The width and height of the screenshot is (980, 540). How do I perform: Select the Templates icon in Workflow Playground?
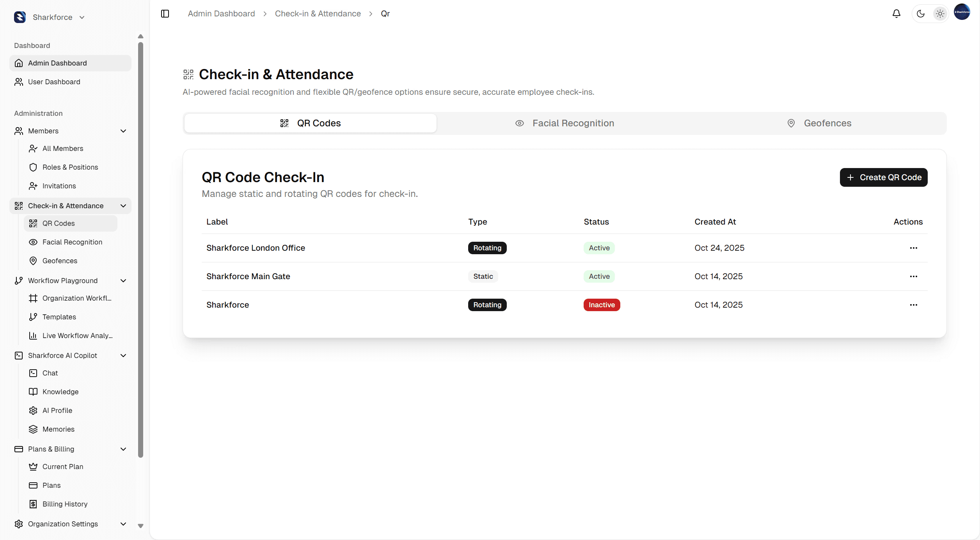click(33, 317)
